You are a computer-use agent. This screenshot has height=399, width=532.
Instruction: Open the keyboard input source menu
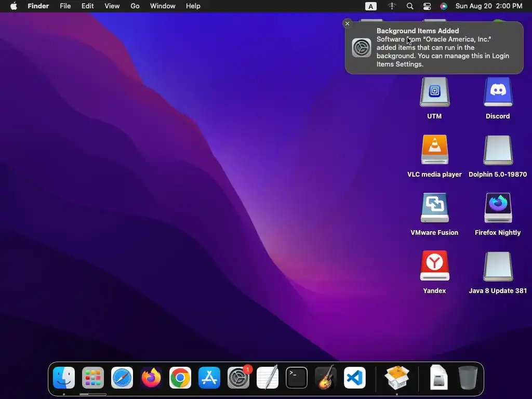point(371,6)
